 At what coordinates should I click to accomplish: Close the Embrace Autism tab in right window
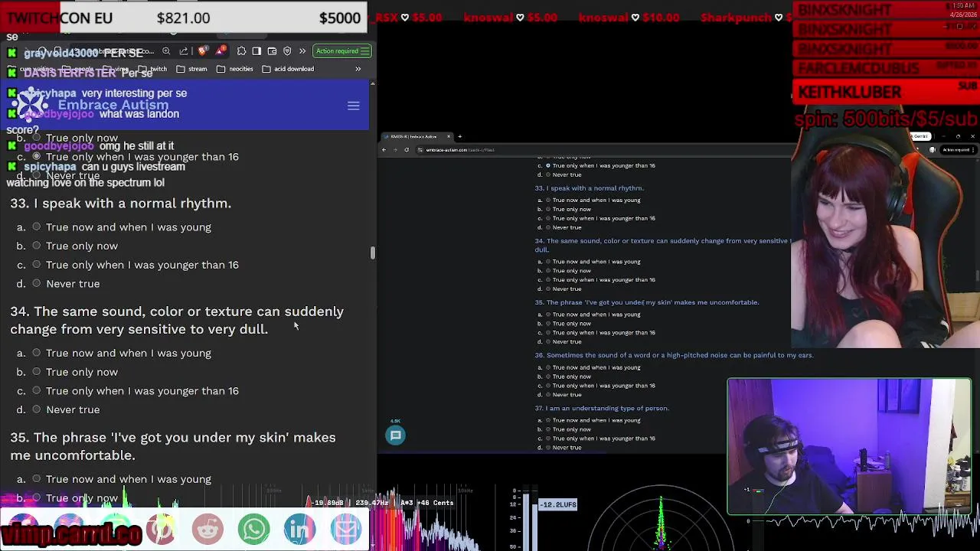pyautogui.click(x=449, y=136)
